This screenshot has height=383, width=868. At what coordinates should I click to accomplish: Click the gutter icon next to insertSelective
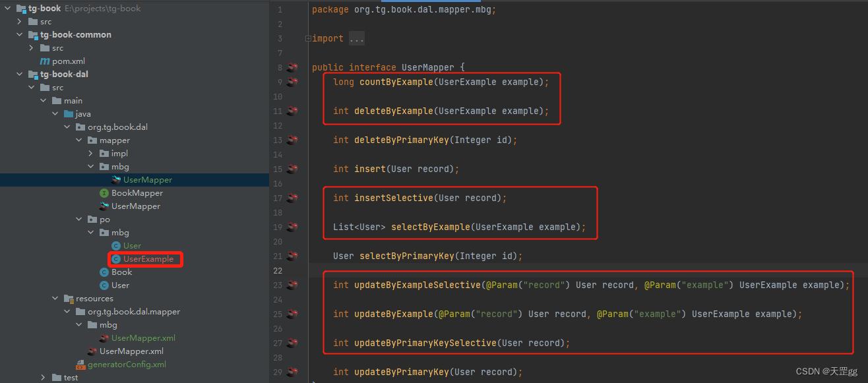(x=292, y=198)
